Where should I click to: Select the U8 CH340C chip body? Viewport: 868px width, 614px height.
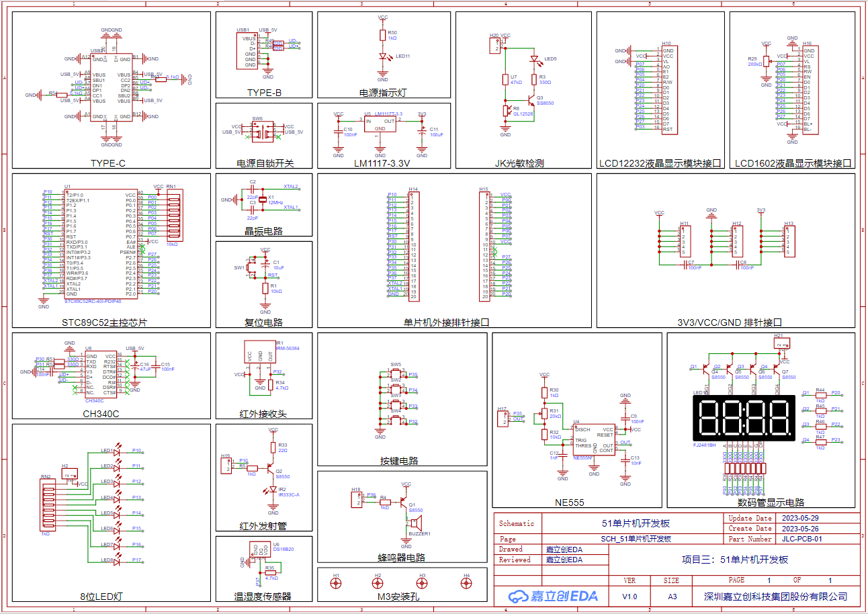point(101,375)
